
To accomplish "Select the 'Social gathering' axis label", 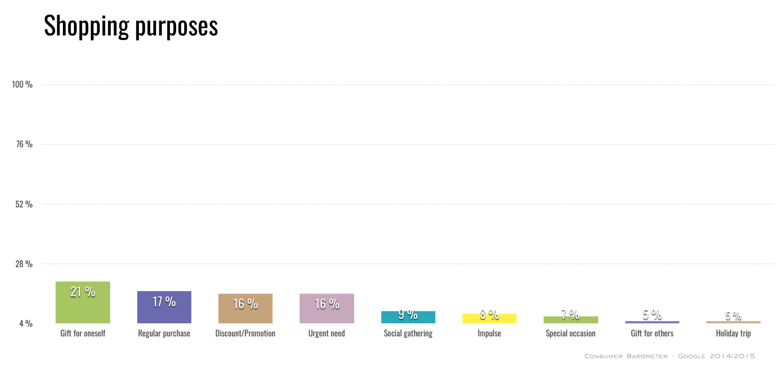I will (x=408, y=334).
